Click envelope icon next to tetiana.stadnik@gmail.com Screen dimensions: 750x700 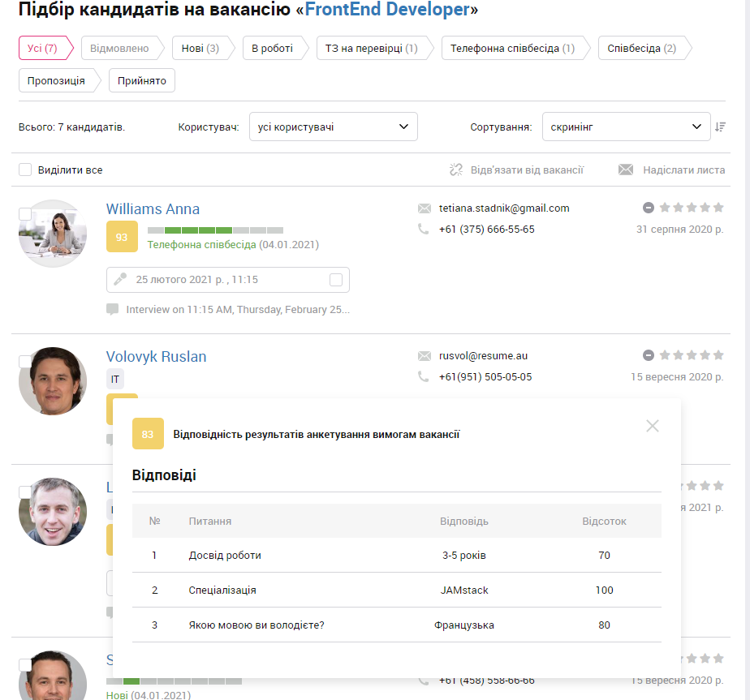pyautogui.click(x=425, y=208)
